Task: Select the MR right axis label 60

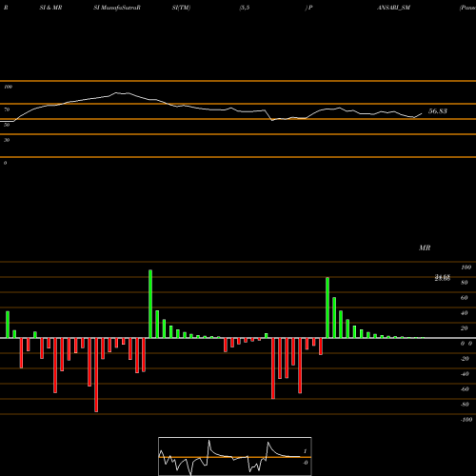Action: [x=465, y=298]
